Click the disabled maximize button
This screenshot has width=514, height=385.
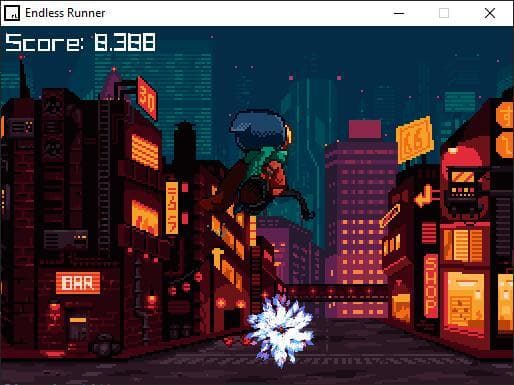[x=444, y=13]
